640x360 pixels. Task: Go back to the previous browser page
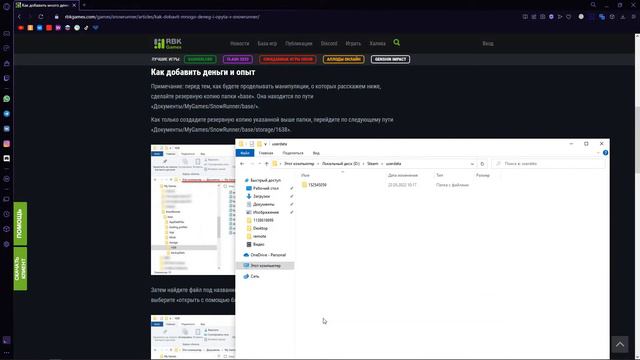pyautogui.click(x=19, y=17)
